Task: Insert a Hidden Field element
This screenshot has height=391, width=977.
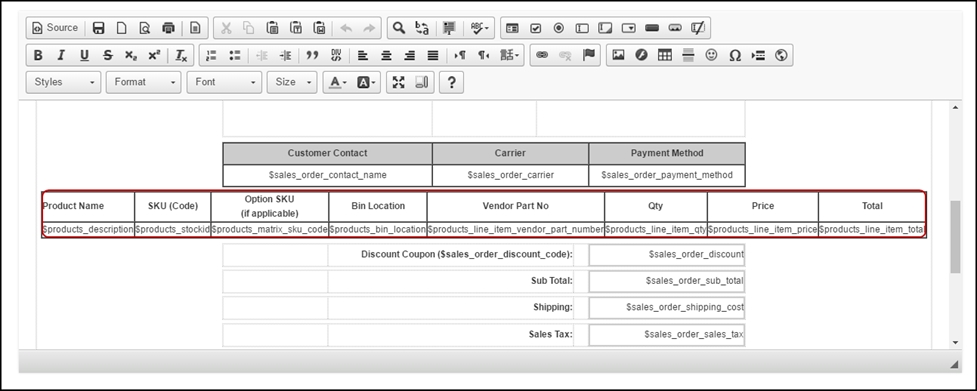Action: 699,28
